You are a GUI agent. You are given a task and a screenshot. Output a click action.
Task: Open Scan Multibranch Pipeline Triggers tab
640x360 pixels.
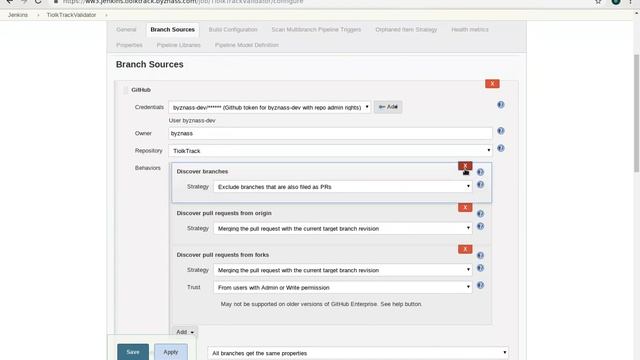pos(316,30)
